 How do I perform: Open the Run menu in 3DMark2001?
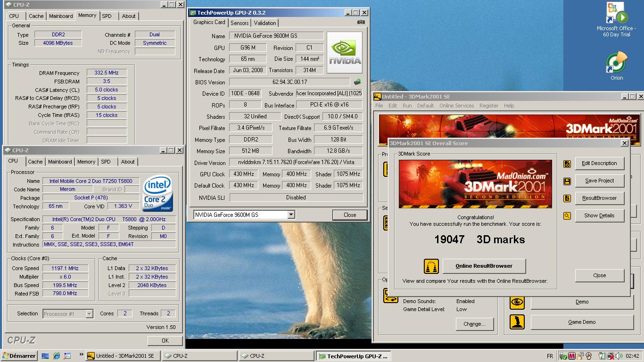[x=407, y=106]
